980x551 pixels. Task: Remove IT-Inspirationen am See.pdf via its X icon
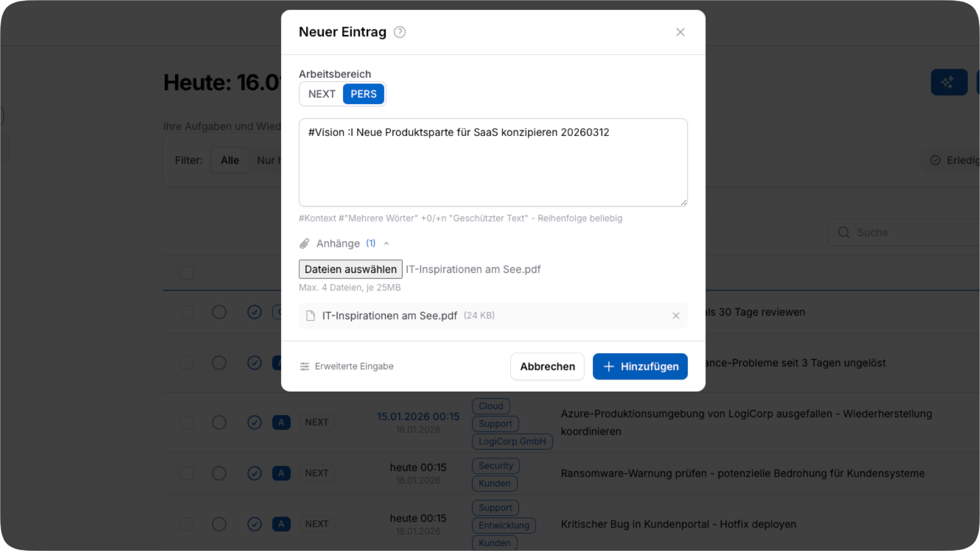[x=676, y=316]
